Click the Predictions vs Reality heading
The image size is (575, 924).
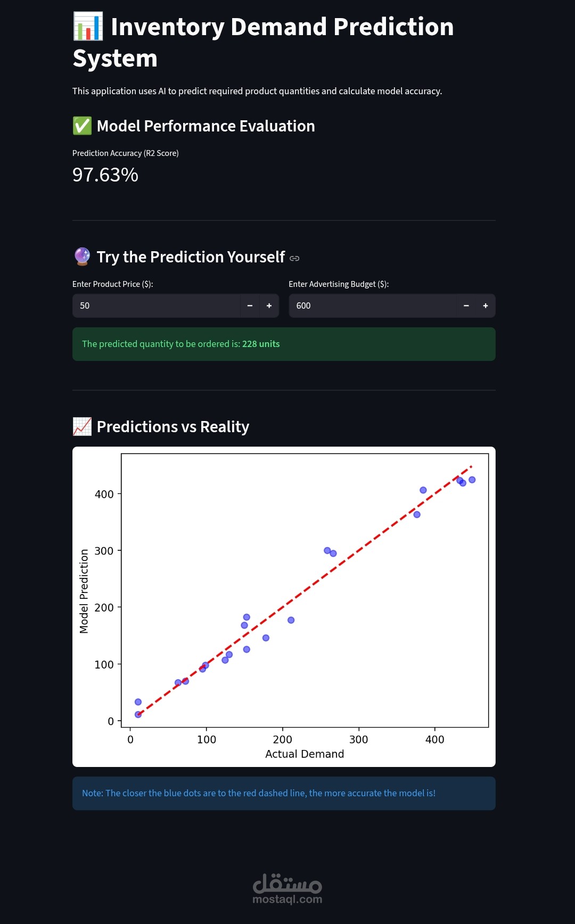click(x=173, y=427)
